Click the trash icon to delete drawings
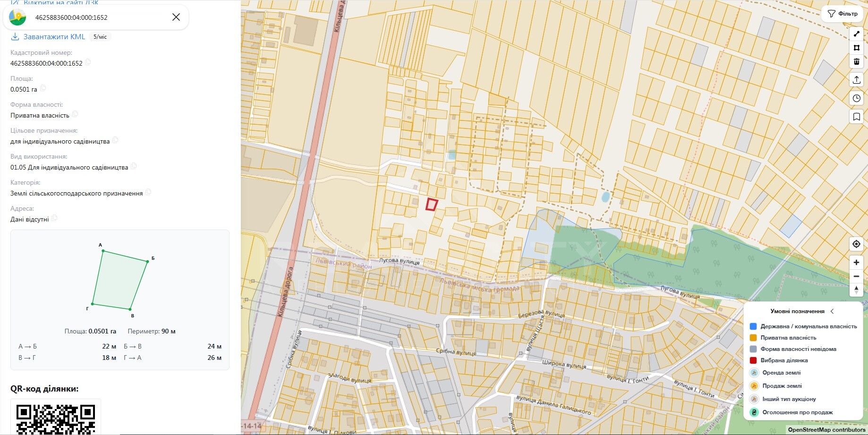This screenshot has height=435, width=868. (856, 61)
